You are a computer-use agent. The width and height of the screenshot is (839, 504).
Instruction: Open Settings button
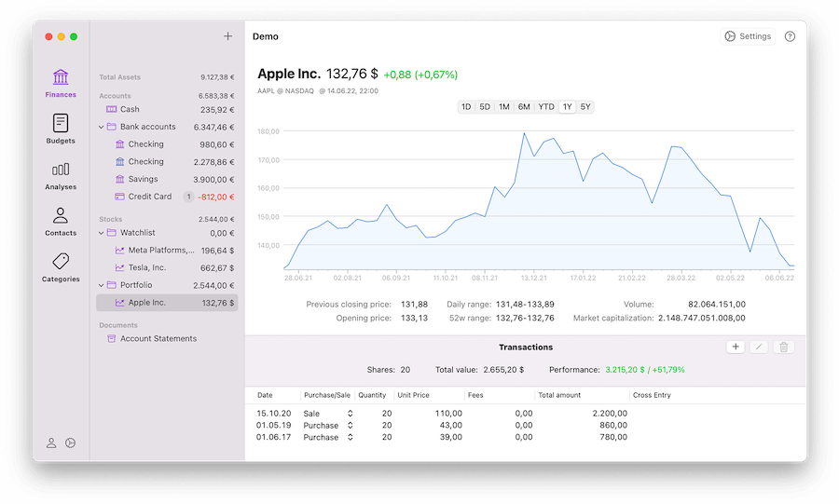point(748,36)
